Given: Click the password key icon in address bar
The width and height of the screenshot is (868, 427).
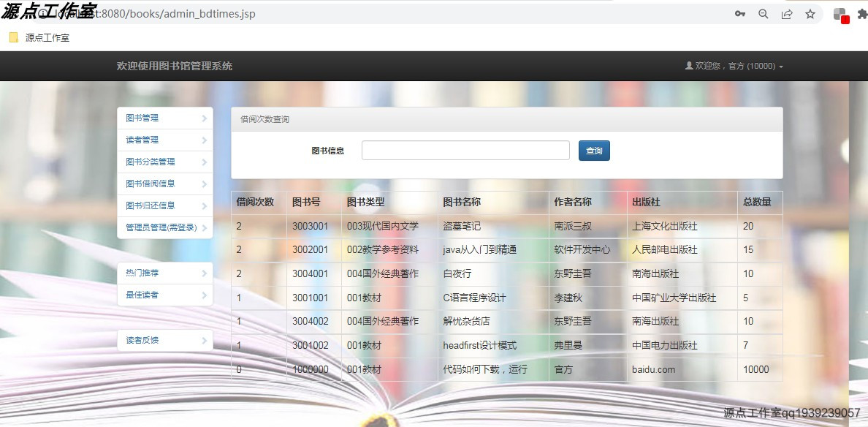Looking at the screenshot, I should (740, 13).
